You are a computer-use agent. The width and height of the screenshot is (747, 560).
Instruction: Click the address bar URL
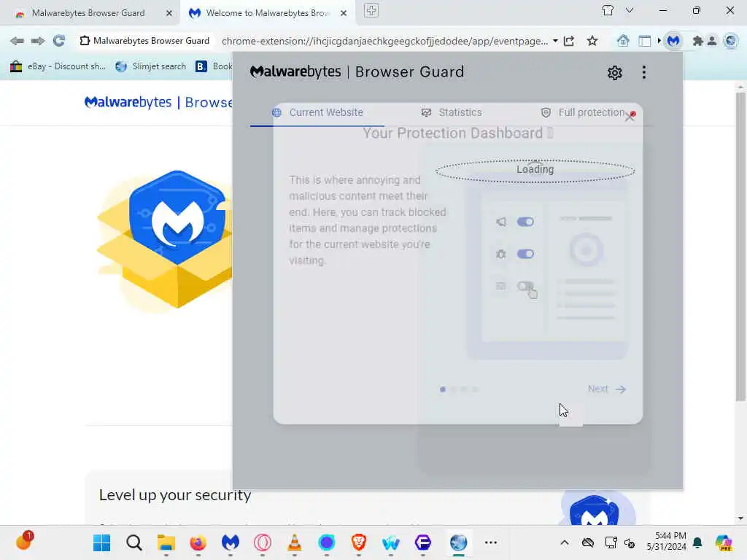[x=384, y=41]
